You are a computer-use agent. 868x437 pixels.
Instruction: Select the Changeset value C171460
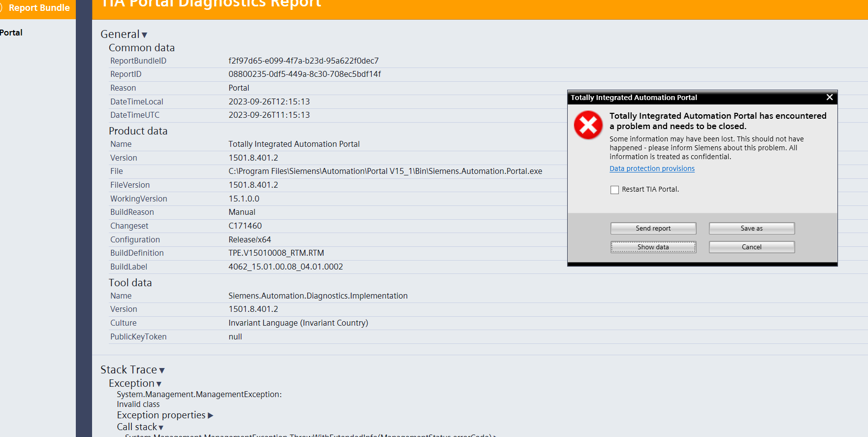pyautogui.click(x=245, y=226)
